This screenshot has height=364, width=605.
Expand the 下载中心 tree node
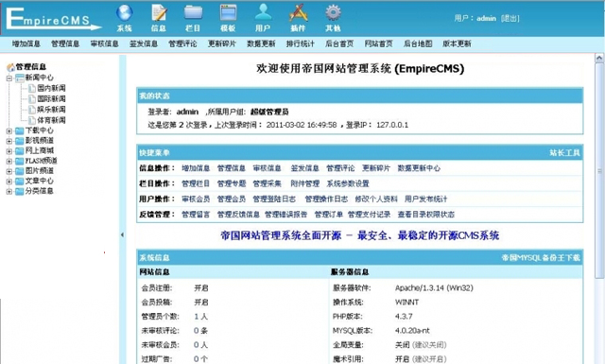[x=9, y=130]
